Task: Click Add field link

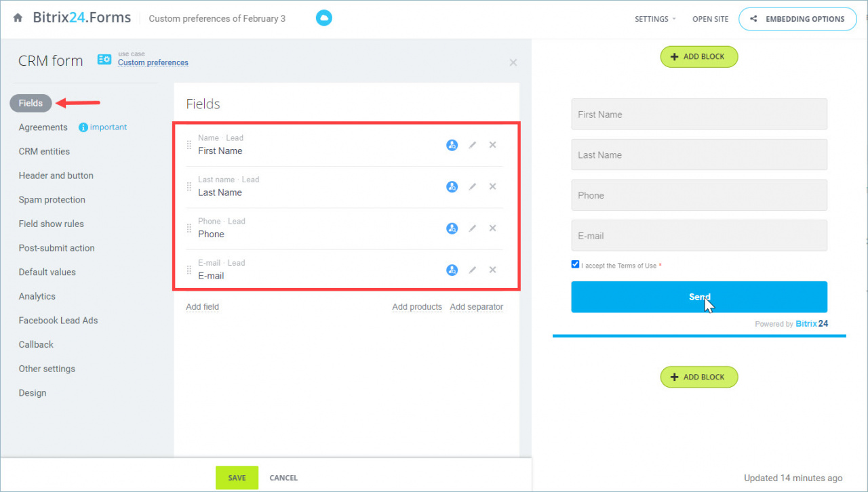Action: (203, 307)
